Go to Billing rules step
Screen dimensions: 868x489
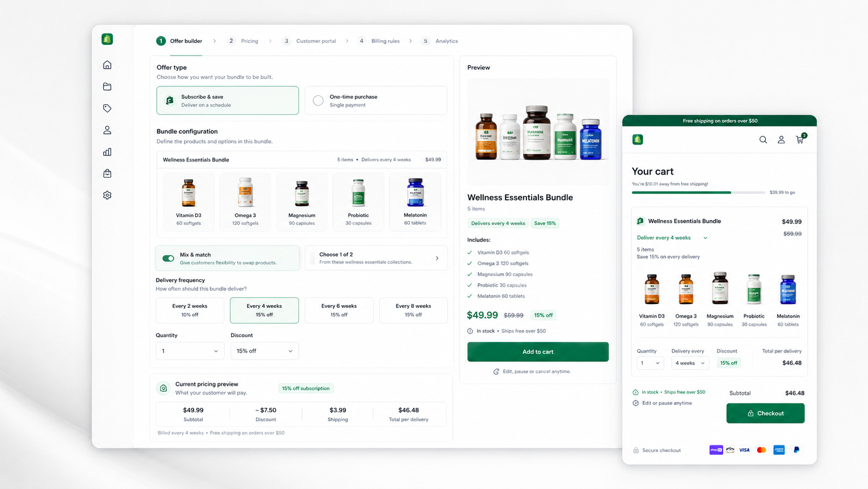[x=378, y=41]
